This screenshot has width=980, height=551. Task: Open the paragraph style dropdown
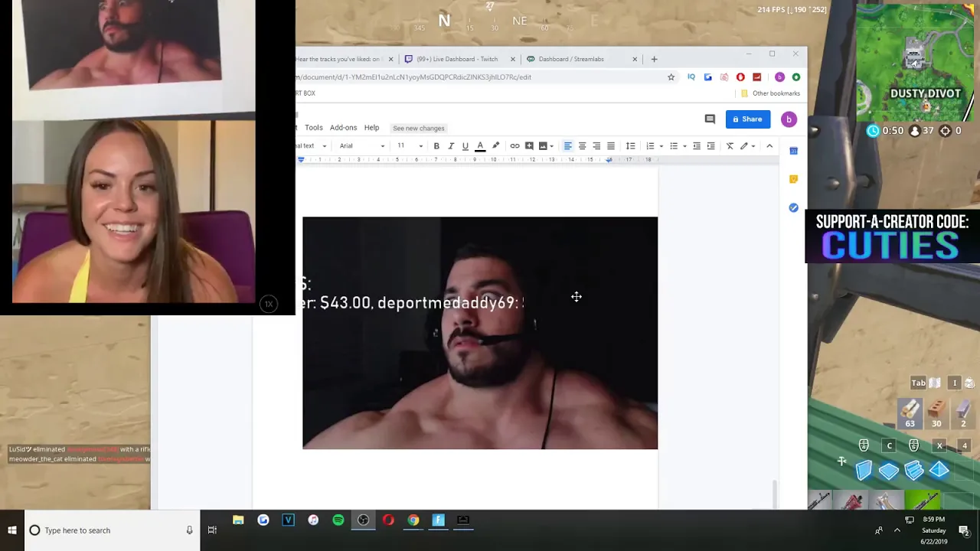pyautogui.click(x=312, y=146)
